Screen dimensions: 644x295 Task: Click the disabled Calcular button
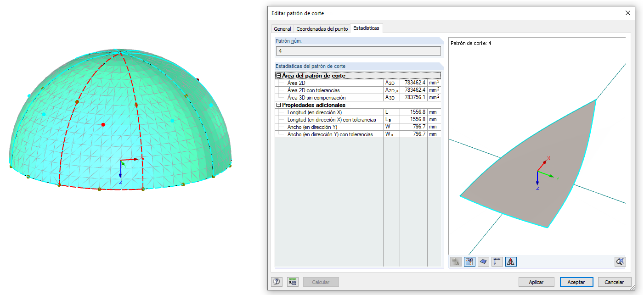click(321, 282)
